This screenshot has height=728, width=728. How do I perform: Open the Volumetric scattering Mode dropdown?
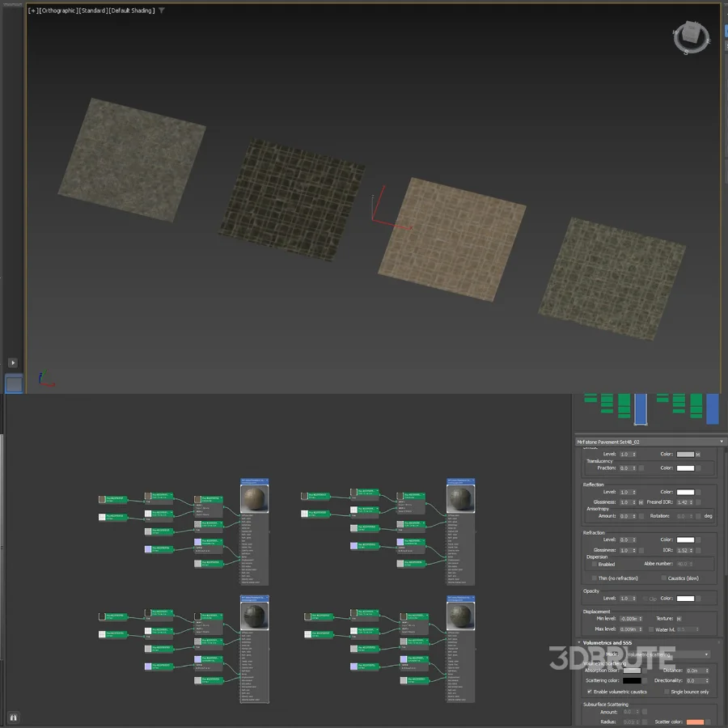668,654
